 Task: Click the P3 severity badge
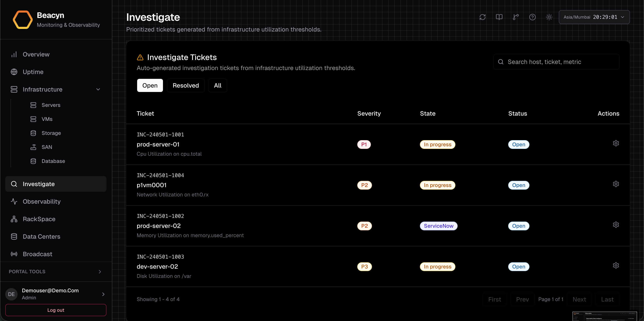(x=364, y=267)
